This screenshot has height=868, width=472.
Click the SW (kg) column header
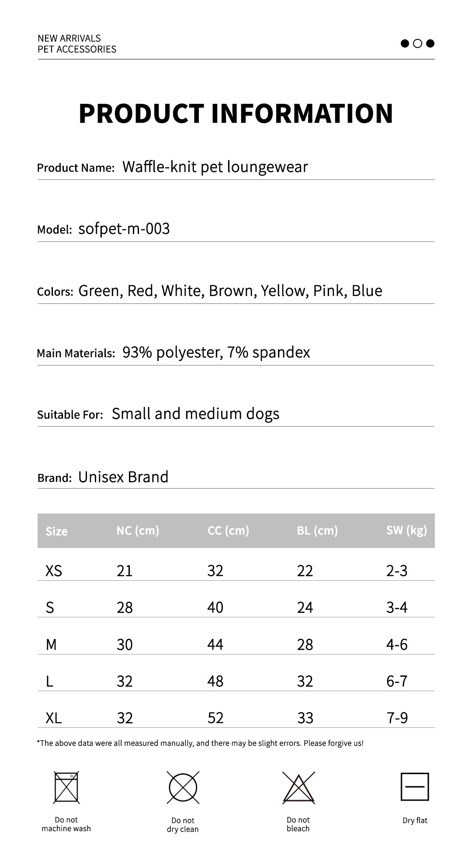coord(406,530)
